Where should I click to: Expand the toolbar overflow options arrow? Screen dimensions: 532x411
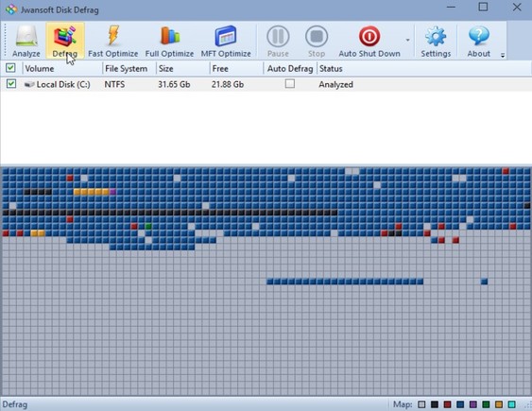[x=503, y=55]
